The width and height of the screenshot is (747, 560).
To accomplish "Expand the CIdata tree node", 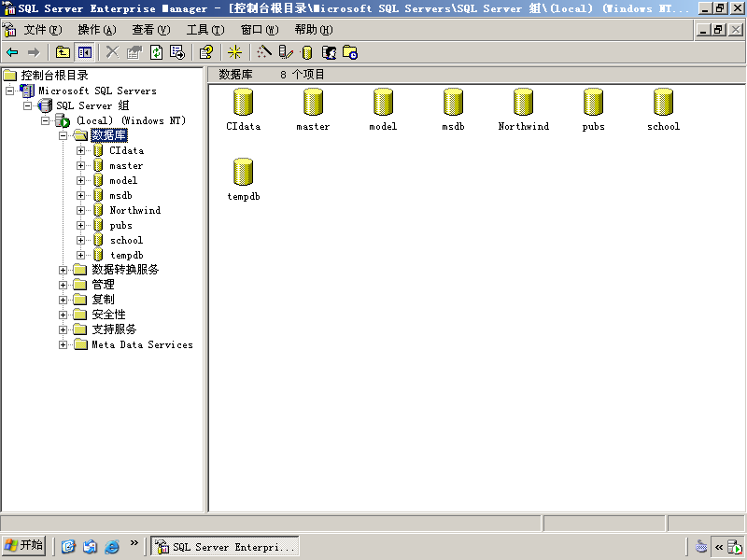I will click(80, 150).
